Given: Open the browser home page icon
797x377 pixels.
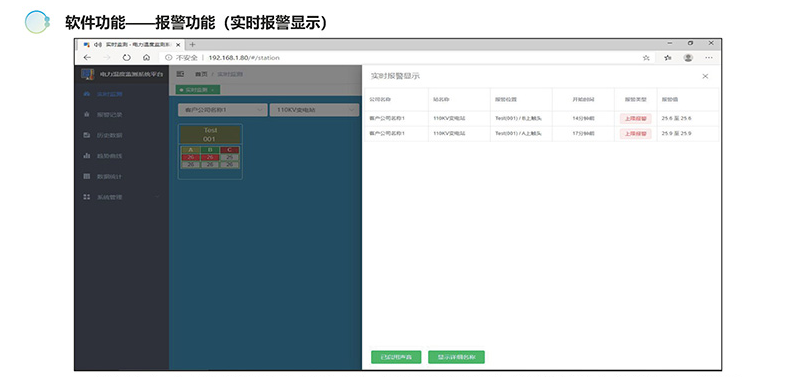Looking at the screenshot, I should [146, 57].
